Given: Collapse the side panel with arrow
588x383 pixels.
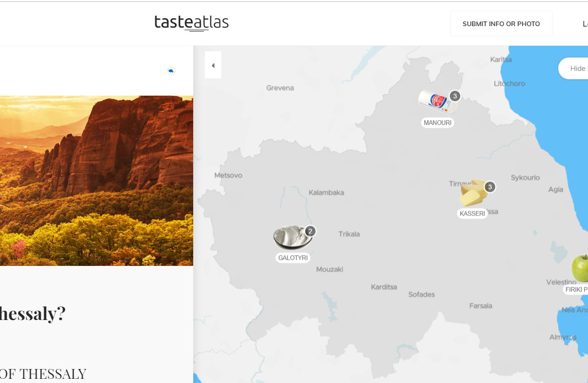Looking at the screenshot, I should point(213,65).
